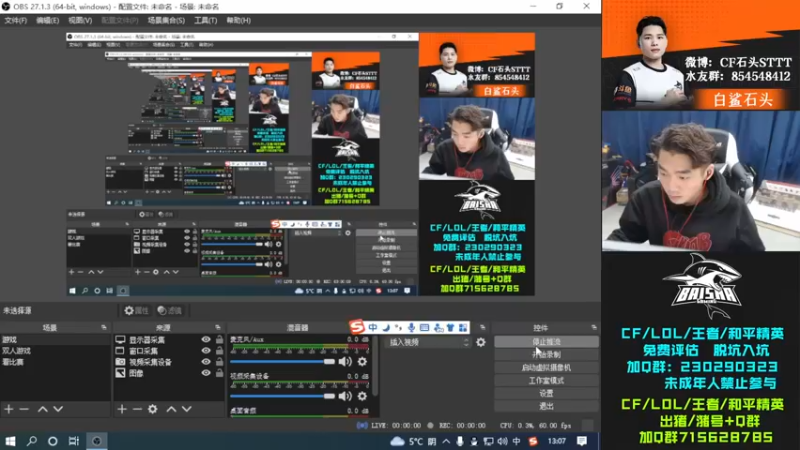Toggle visibility of 视频采集设备 source
The width and height of the screenshot is (800, 450).
(x=206, y=362)
